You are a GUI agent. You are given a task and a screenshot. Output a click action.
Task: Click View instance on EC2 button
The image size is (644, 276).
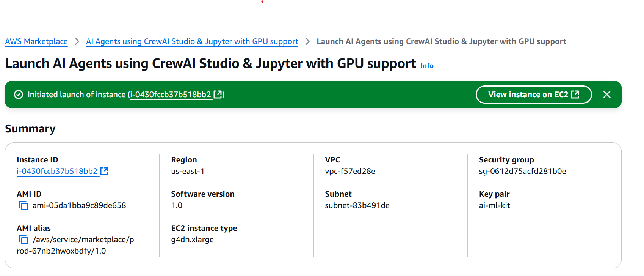click(x=534, y=95)
